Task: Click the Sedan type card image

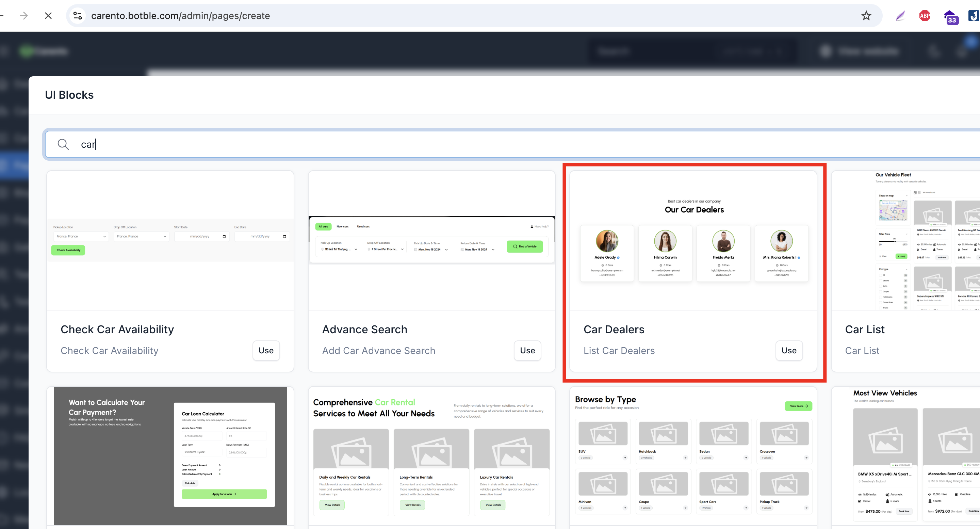Action: [x=723, y=433]
